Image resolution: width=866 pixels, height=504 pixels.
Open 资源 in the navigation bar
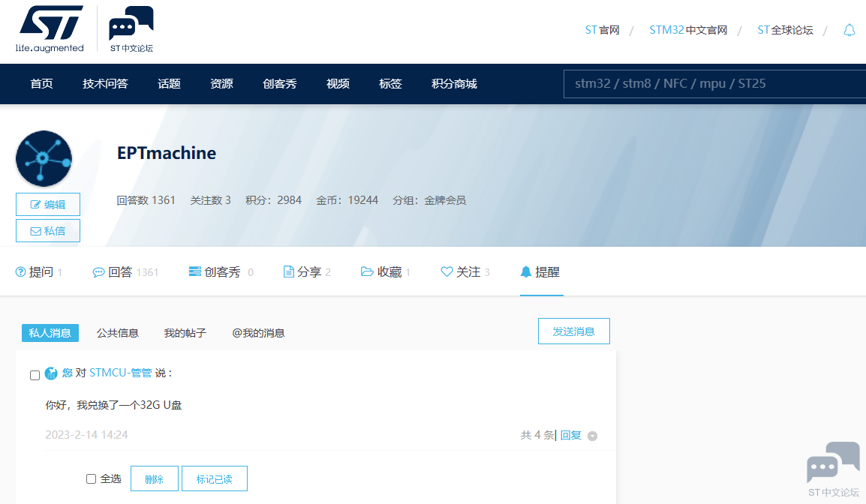coord(221,84)
